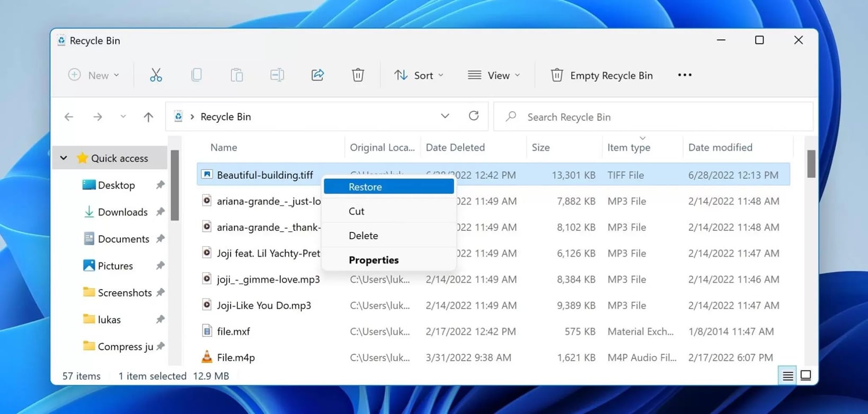Open the View dropdown menu
This screenshot has height=414, width=868.
point(494,75)
